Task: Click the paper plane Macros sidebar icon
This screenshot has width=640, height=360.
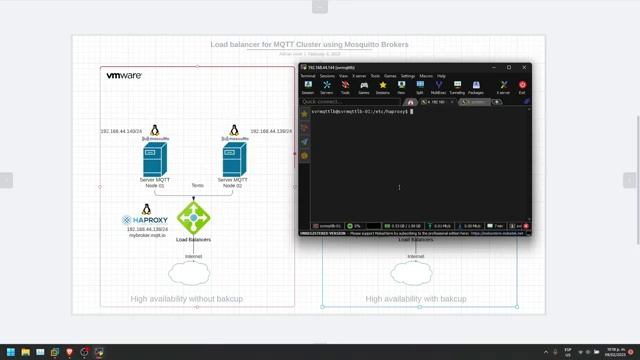Action: (304, 142)
